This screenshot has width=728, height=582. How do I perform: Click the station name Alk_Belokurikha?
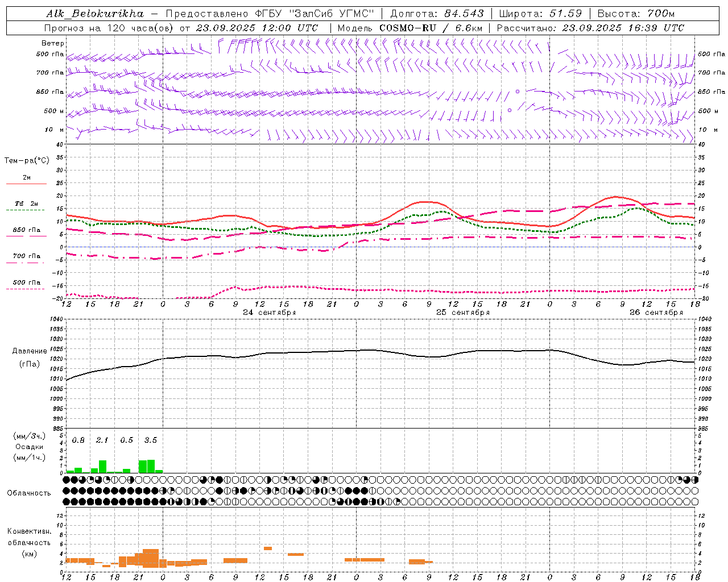pos(95,14)
